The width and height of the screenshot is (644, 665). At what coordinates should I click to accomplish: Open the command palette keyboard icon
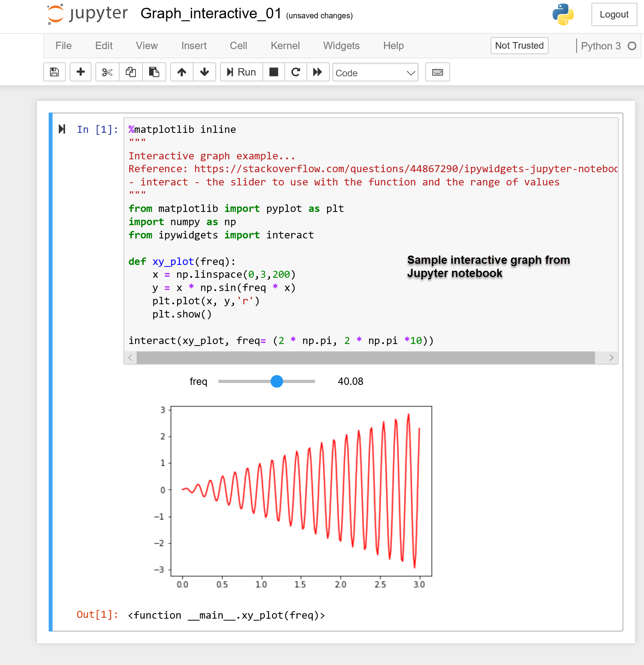pyautogui.click(x=438, y=72)
